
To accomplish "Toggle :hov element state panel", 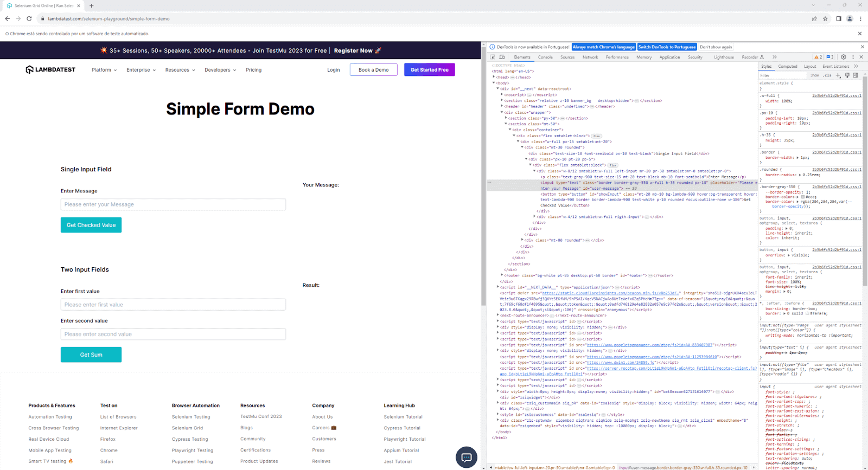I will (x=815, y=75).
